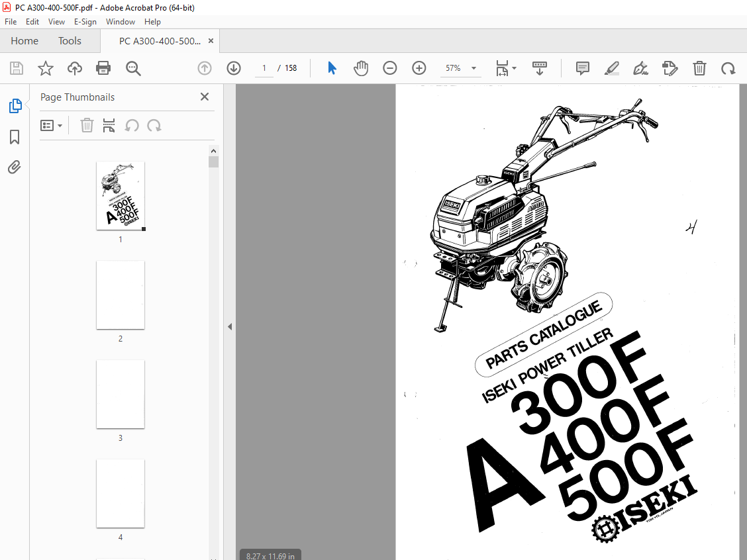
Task: Click the Zoom in plus button
Action: 419,68
